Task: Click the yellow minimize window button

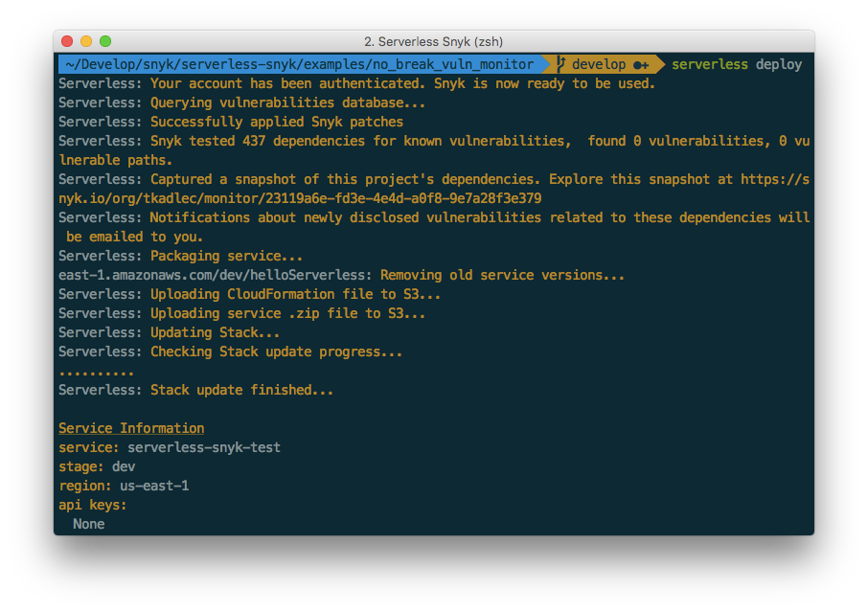Action: [x=86, y=41]
